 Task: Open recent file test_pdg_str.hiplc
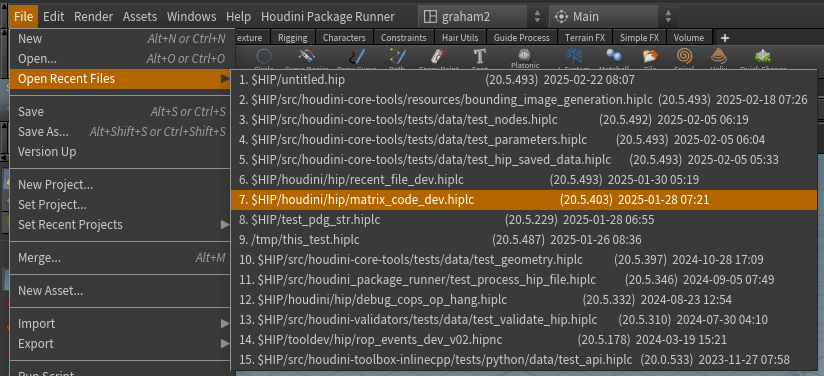pyautogui.click(x=524, y=220)
